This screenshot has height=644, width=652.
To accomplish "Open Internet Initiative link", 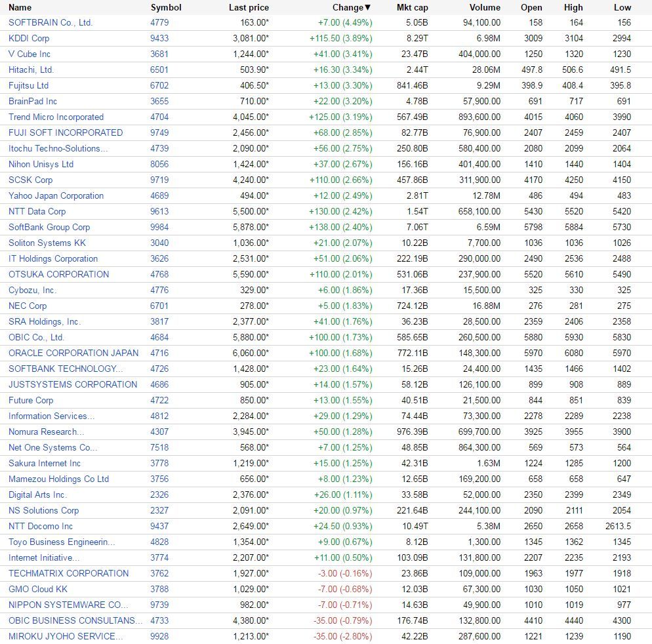I will (x=44, y=558).
